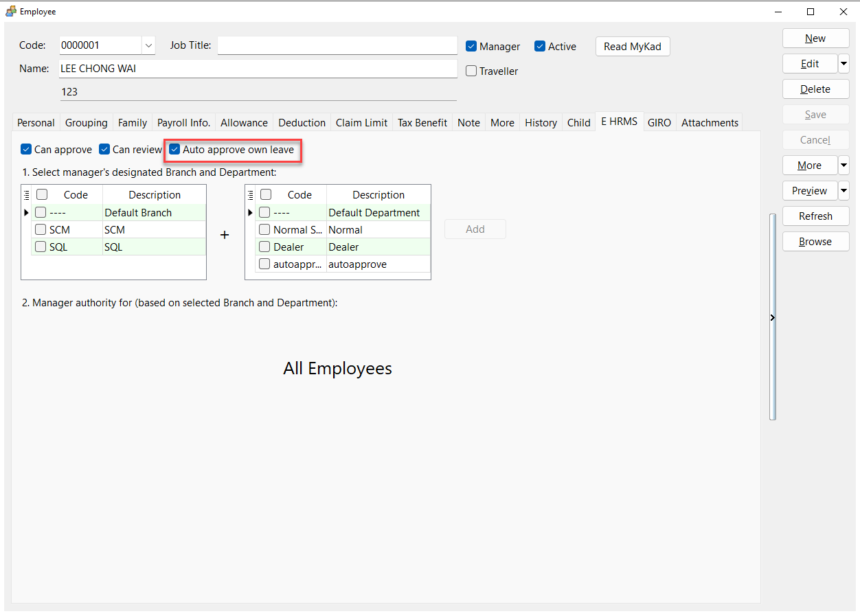Switch to the Payroll Info. tab
The image size is (860, 616).
(183, 122)
